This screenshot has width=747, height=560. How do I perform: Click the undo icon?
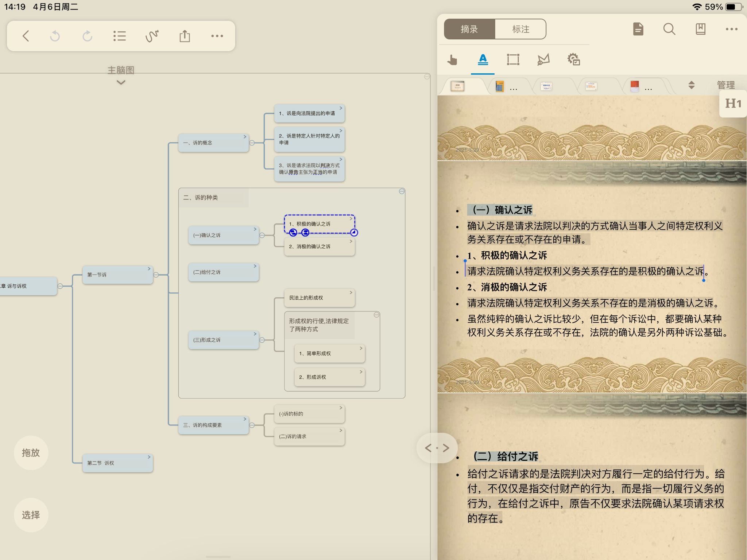pos(55,36)
